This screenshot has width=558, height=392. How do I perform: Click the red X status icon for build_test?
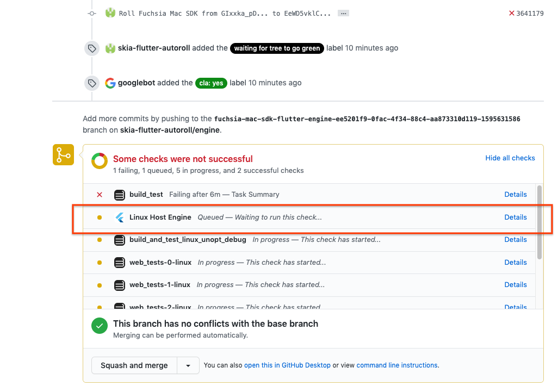click(99, 194)
